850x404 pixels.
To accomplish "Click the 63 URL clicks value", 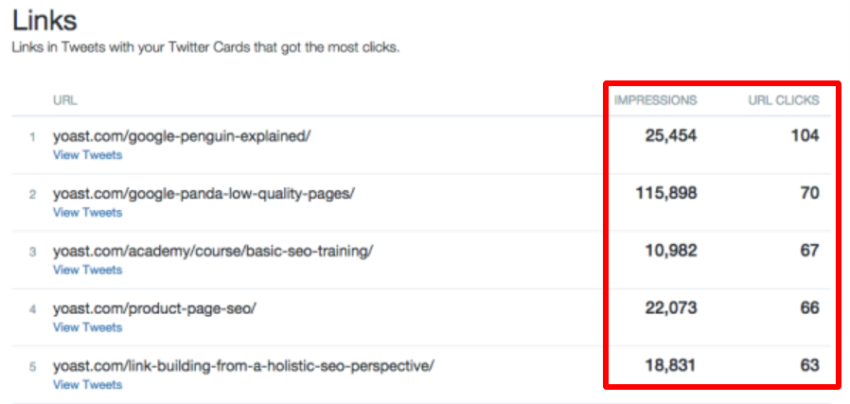I will [x=808, y=366].
